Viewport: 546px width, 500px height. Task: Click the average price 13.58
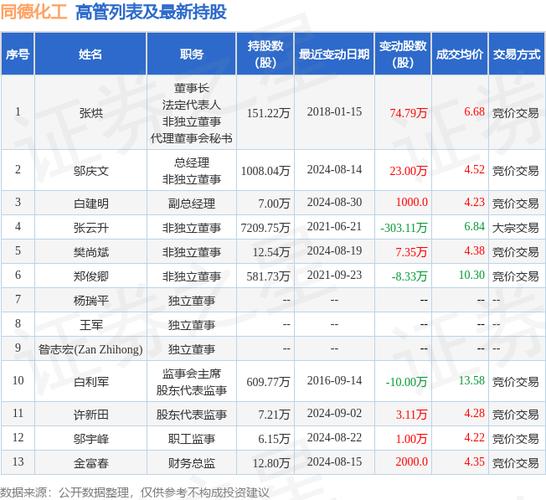[x=471, y=381]
